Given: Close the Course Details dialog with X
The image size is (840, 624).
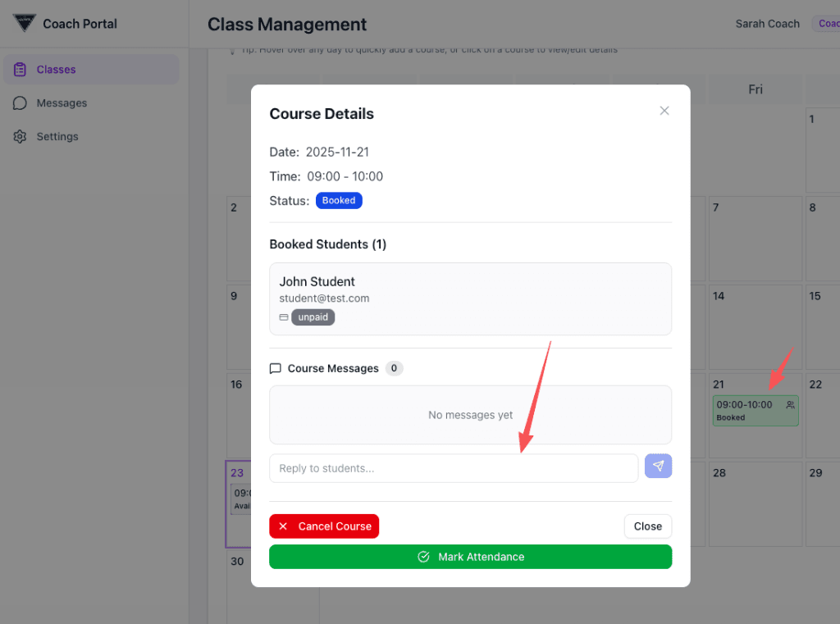Looking at the screenshot, I should [x=664, y=111].
